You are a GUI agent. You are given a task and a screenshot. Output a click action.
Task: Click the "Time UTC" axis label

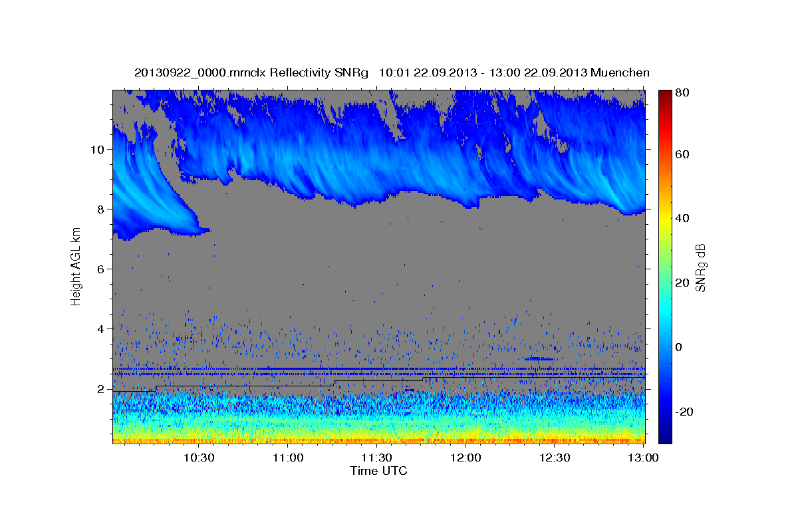[378, 471]
